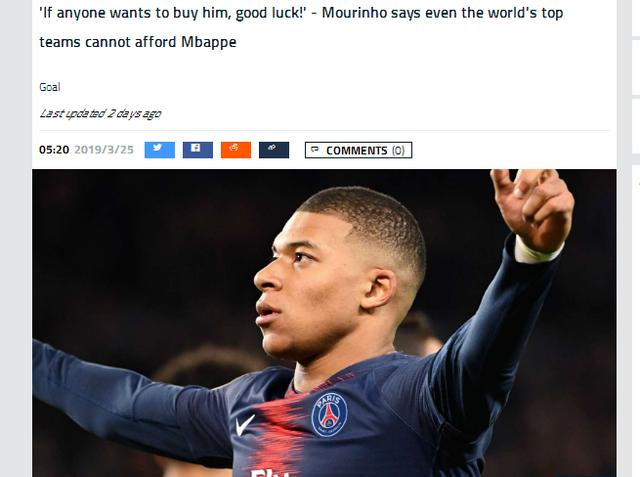This screenshot has width=640, height=477.
Task: Click the top sidebar card at right edge
Action: [636, 18]
